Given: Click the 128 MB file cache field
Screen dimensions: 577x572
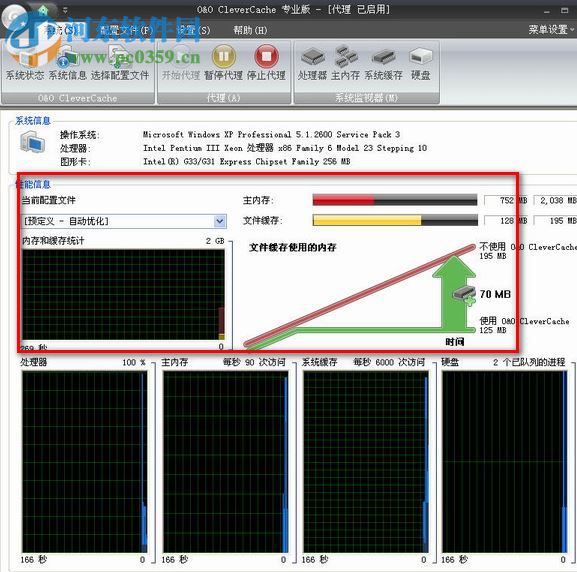Looking at the screenshot, I should coord(506,220).
